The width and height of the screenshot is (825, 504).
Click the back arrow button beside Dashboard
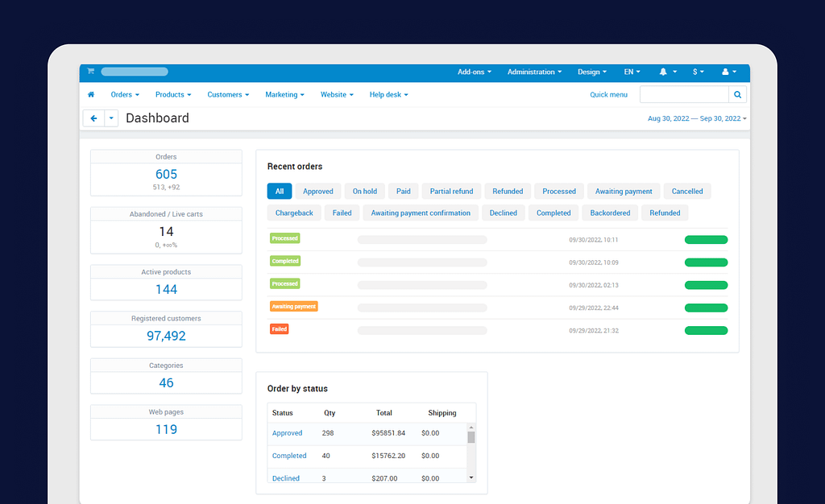(93, 118)
